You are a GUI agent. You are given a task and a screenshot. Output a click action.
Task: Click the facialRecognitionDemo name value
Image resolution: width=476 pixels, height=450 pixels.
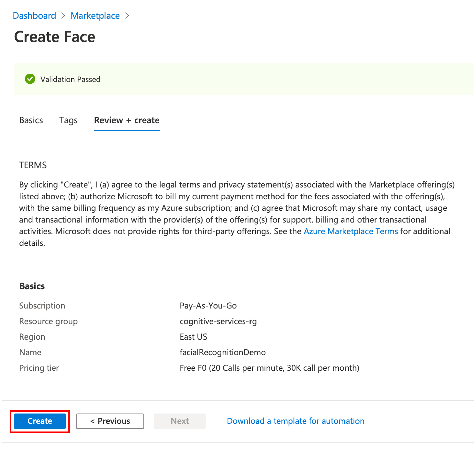coord(222,353)
